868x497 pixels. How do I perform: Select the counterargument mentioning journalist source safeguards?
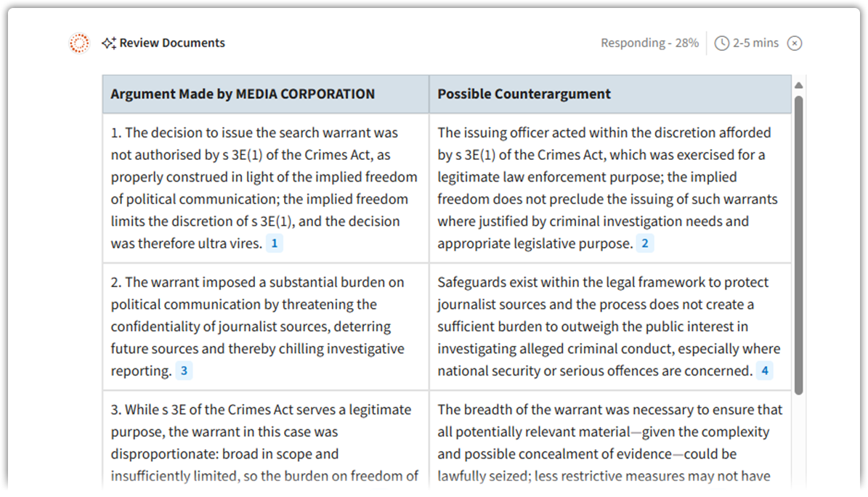click(609, 326)
